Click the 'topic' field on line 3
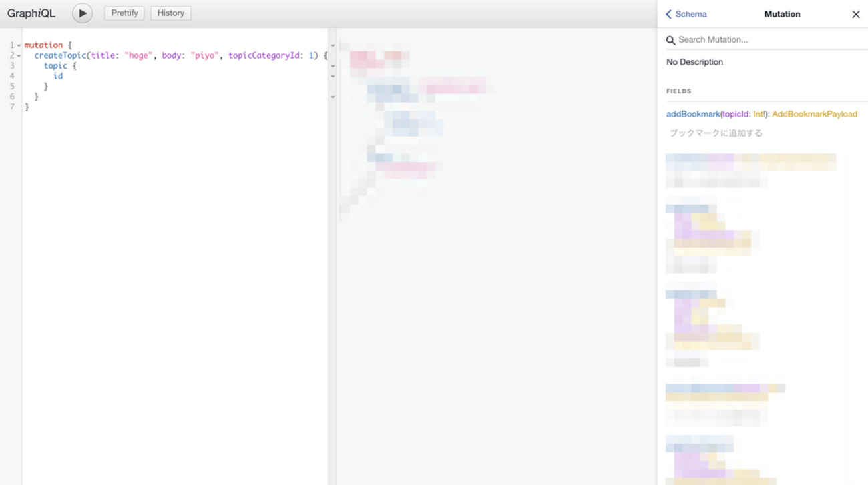868x485 pixels. pyautogui.click(x=55, y=66)
